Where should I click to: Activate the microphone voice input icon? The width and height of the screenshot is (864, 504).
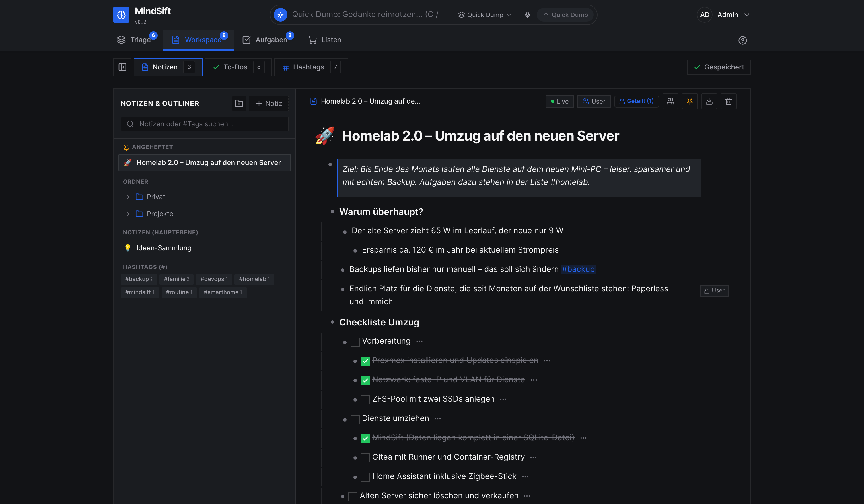pyautogui.click(x=528, y=15)
